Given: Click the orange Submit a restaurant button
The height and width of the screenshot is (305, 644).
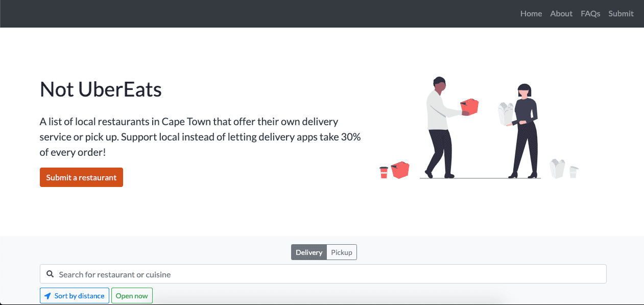Looking at the screenshot, I should (x=81, y=177).
